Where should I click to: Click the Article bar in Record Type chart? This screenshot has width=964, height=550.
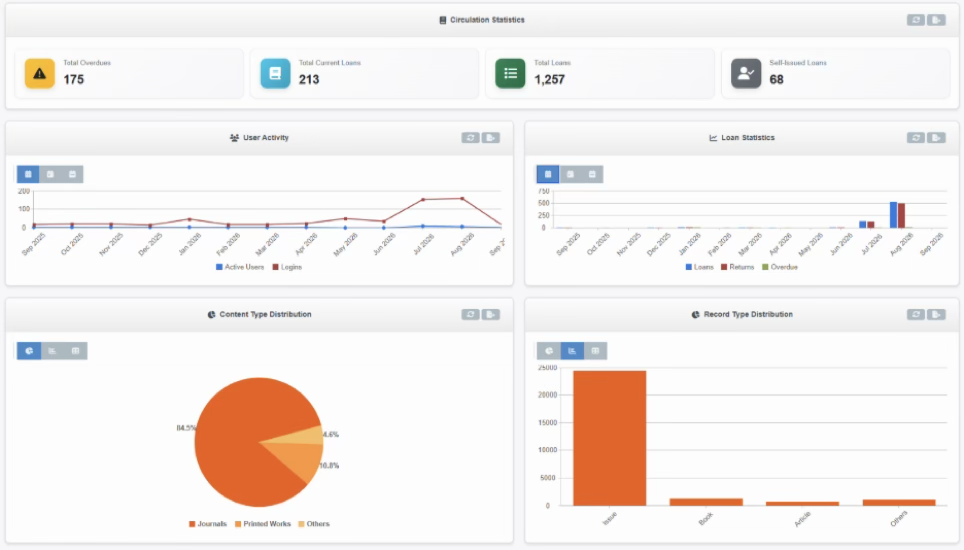point(802,504)
